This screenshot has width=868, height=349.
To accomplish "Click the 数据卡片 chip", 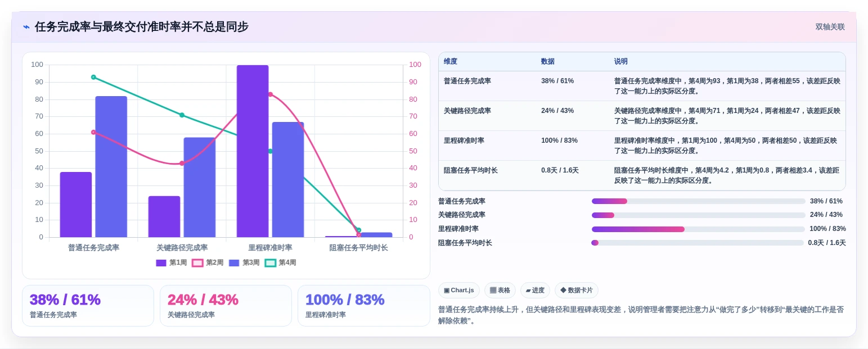I will click(x=577, y=290).
